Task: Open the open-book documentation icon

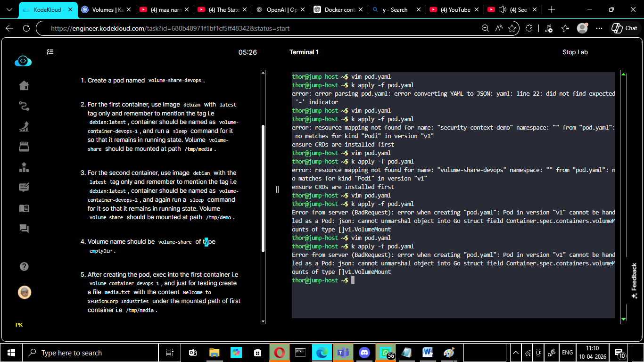Action: pyautogui.click(x=24, y=208)
